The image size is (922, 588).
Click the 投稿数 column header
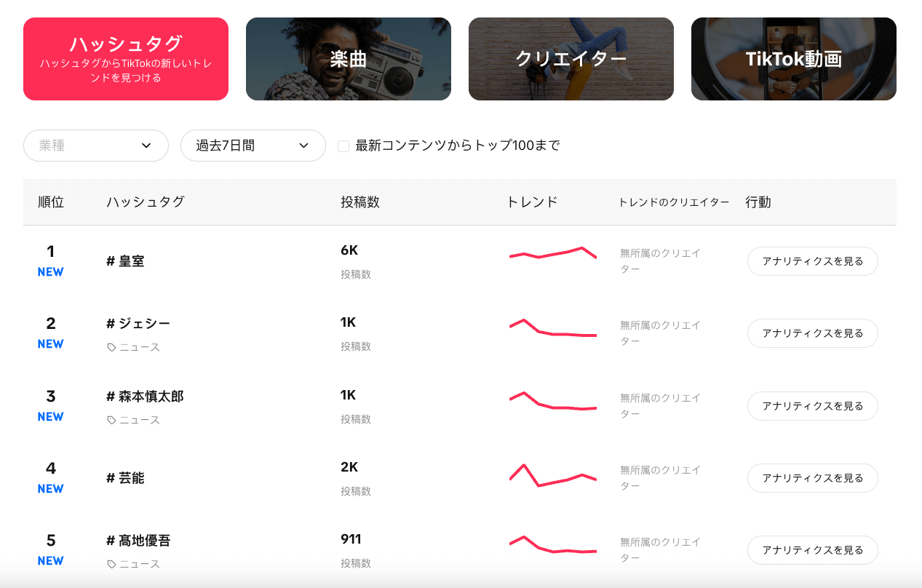pos(360,202)
